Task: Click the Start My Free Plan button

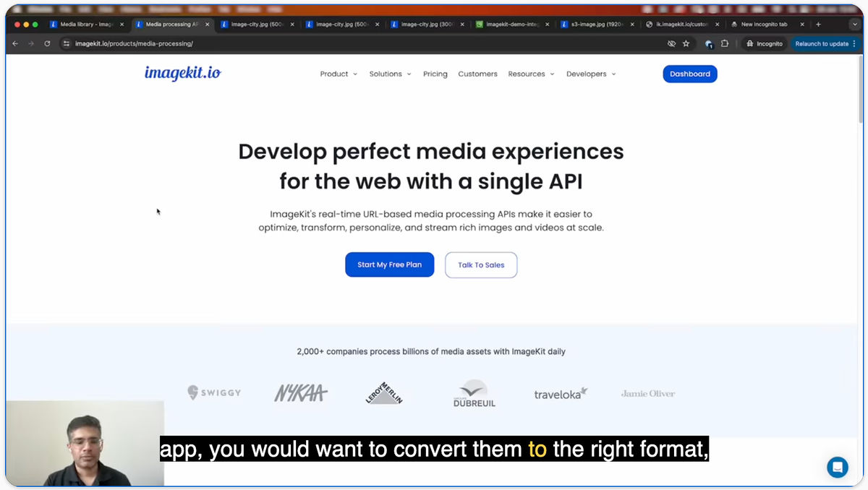Action: coord(389,265)
